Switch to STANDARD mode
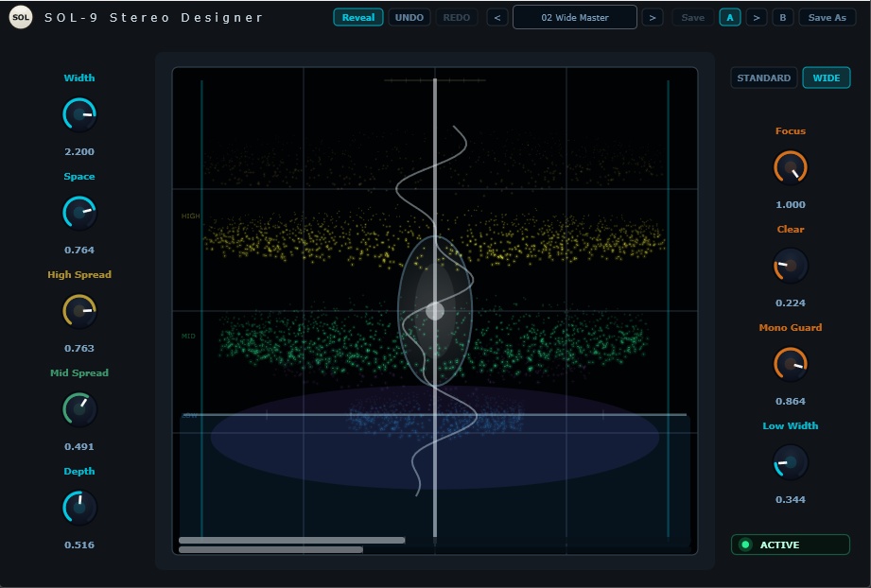This screenshot has height=588, width=871. 764,78
